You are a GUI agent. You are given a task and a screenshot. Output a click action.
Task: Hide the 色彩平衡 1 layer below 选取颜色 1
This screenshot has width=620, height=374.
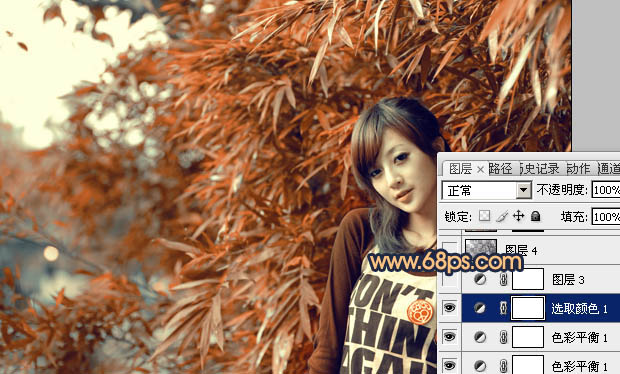450,337
